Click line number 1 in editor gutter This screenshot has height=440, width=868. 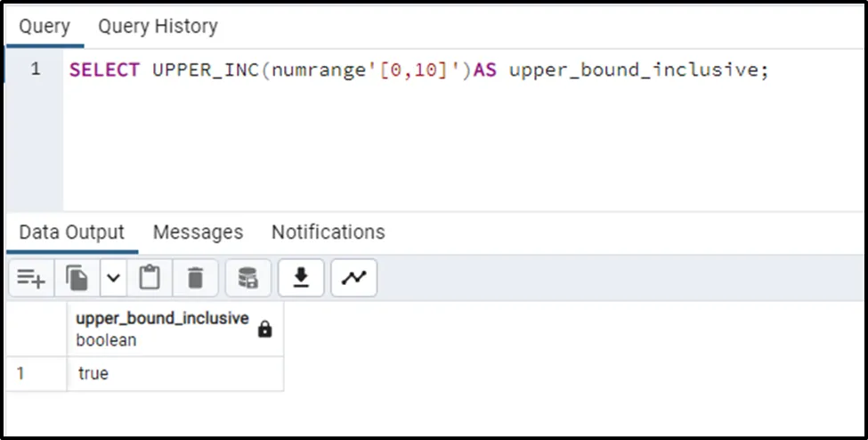tap(36, 69)
